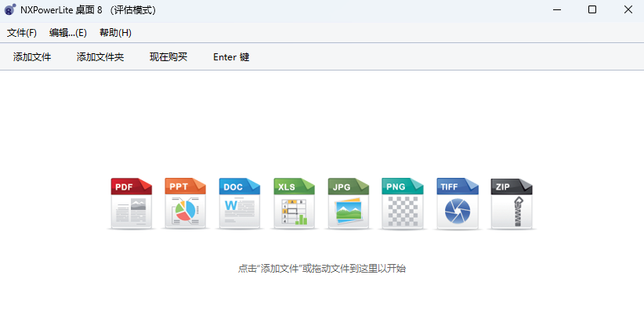Screen dimensions: 644x322
Task: Click the 添加文件 toolbar button
Action: point(32,57)
